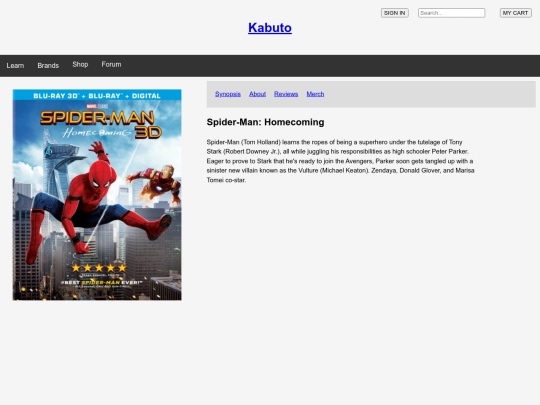Screen dimensions: 540x405
Task: Open the About tab link
Action: (257, 94)
